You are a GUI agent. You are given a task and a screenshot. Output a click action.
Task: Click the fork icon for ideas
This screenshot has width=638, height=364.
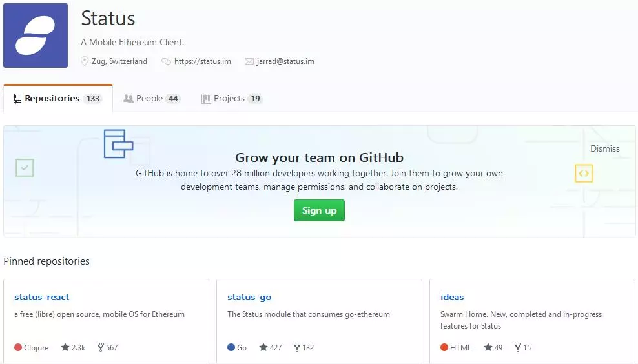[517, 347]
